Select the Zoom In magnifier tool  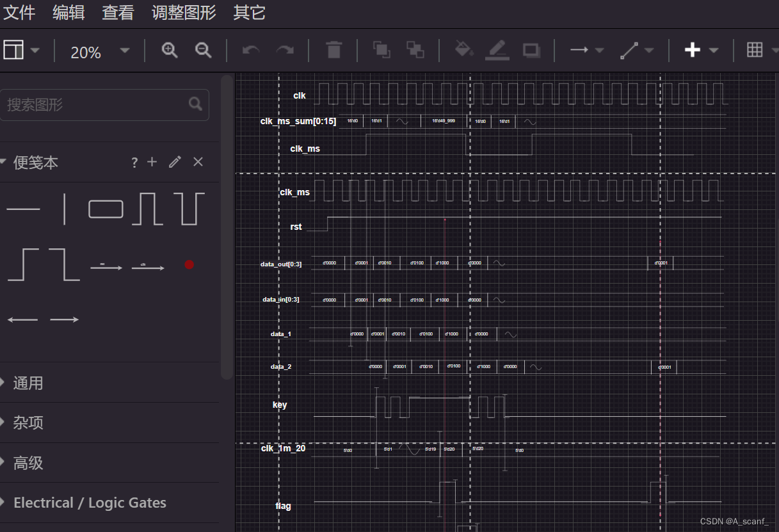pos(169,50)
